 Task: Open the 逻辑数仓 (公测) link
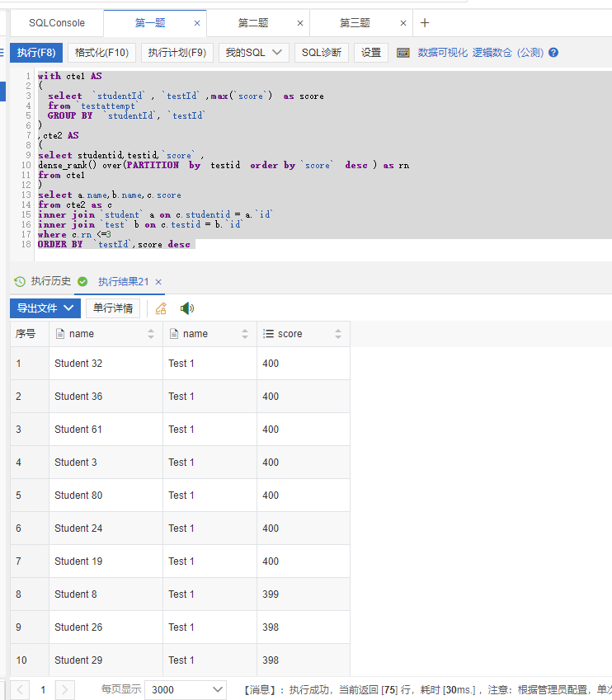[x=508, y=53]
